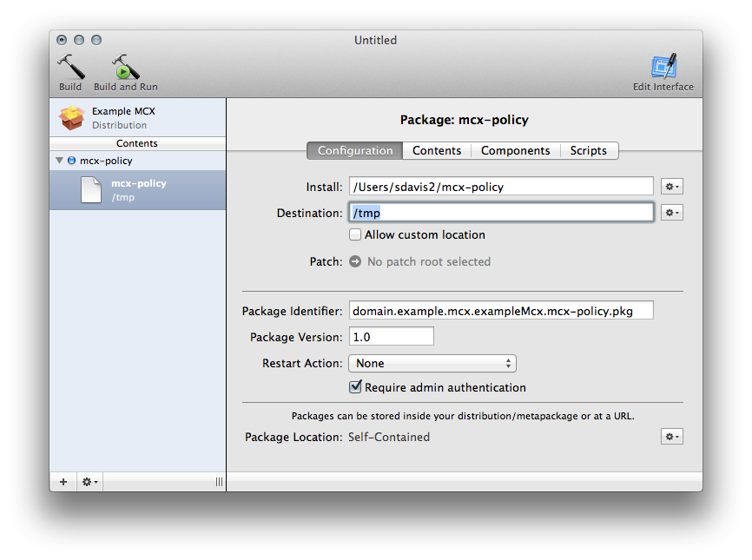
Task: Enable Allow custom location checkbox
Action: pyautogui.click(x=355, y=234)
